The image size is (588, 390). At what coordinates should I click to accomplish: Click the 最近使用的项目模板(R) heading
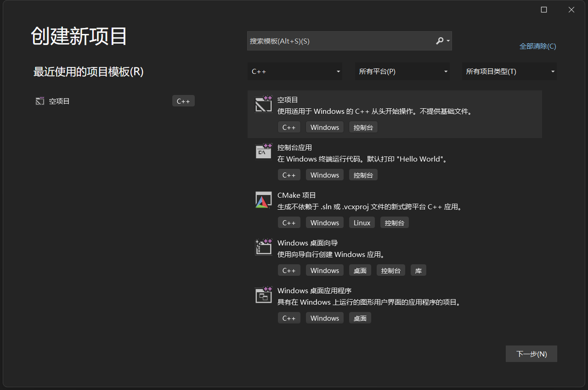click(89, 72)
